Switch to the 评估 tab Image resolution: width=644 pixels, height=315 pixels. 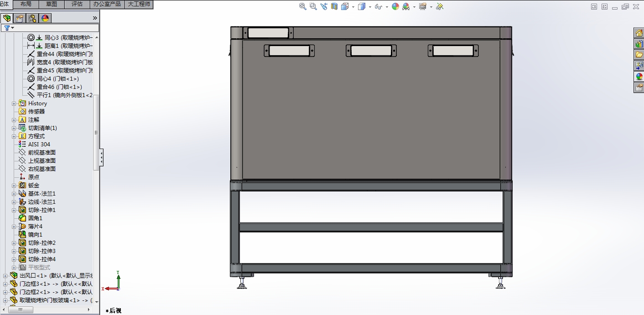(x=77, y=4)
